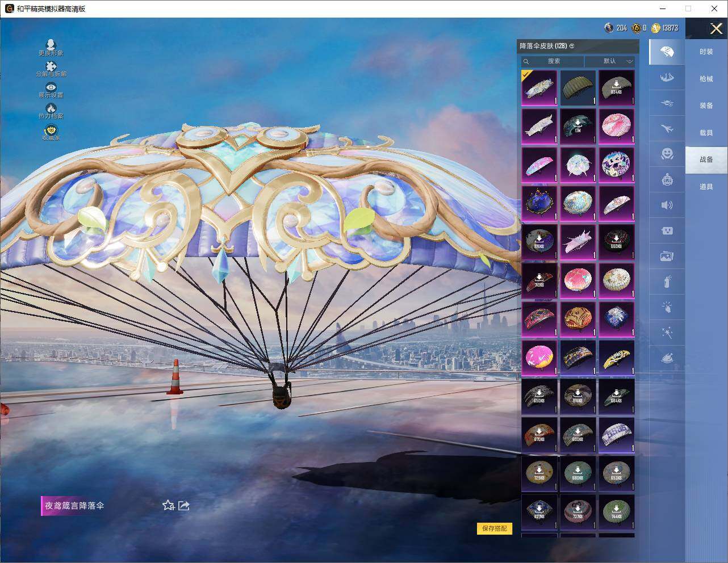Select the speaker voice category icon
728x563 pixels.
pos(667,205)
